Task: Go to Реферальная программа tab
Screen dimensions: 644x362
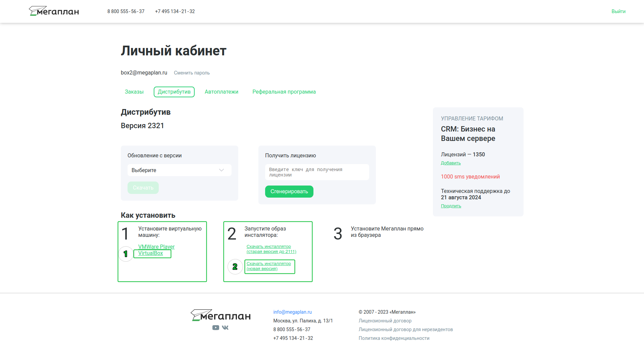Action: pyautogui.click(x=284, y=92)
